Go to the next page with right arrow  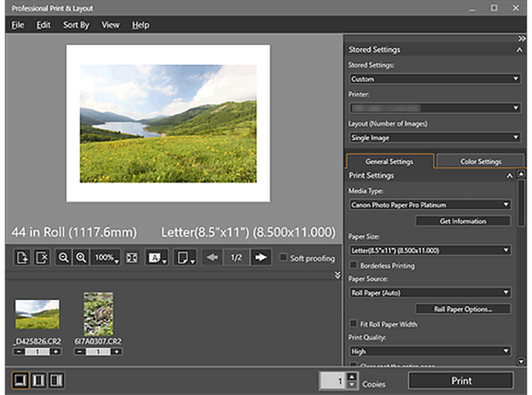[x=261, y=258]
